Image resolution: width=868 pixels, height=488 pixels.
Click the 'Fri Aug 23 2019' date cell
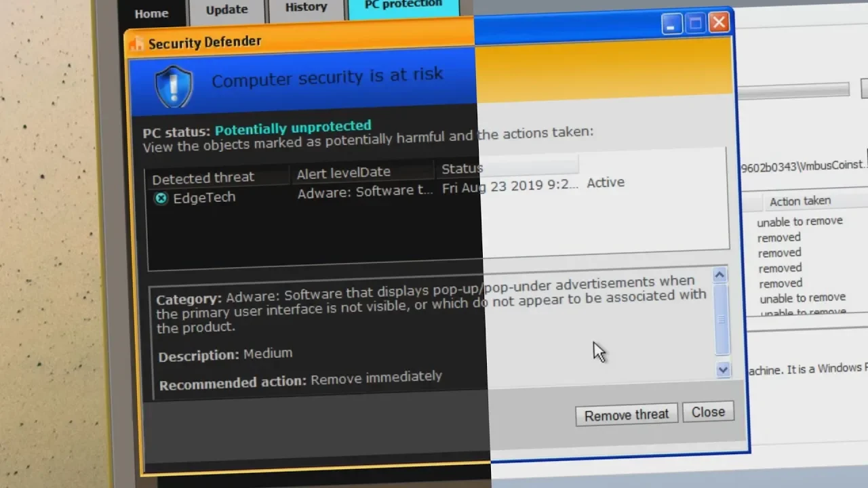(x=510, y=186)
